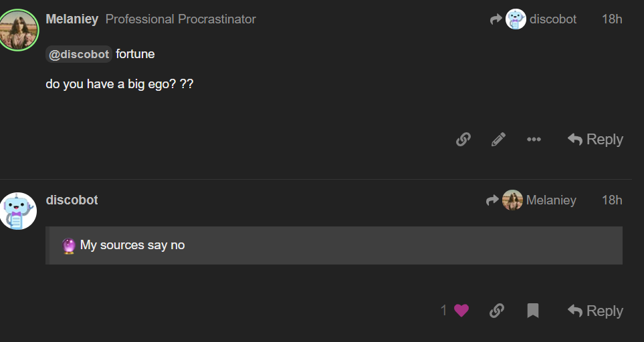The image size is (644, 342).
Task: Expand the in-reply-to discobot label on Melaniey's post
Action: pyautogui.click(x=552, y=19)
